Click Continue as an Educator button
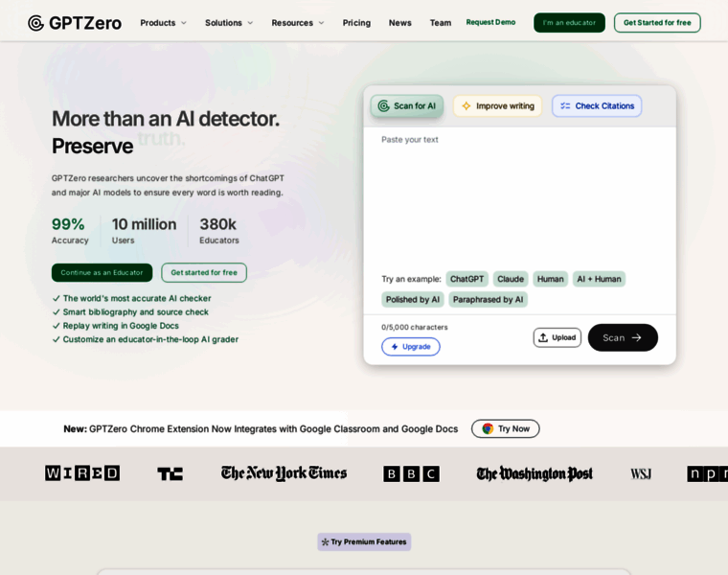The image size is (728, 575). (102, 272)
